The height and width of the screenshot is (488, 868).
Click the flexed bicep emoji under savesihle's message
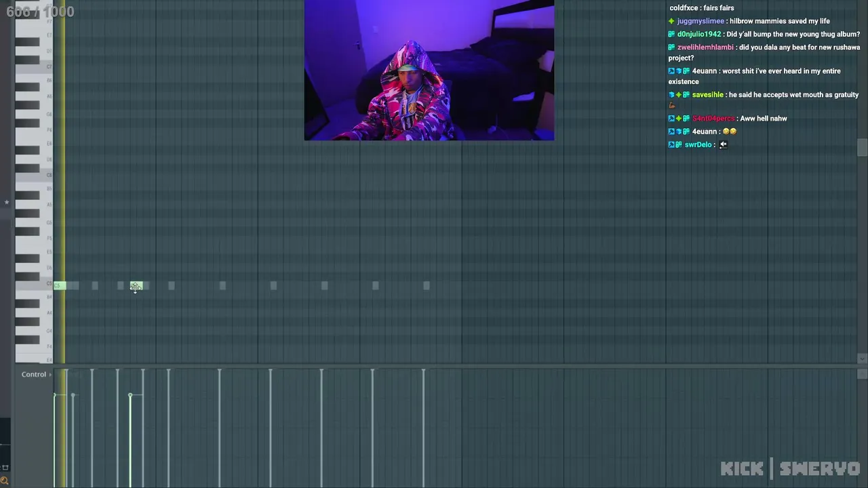[672, 106]
